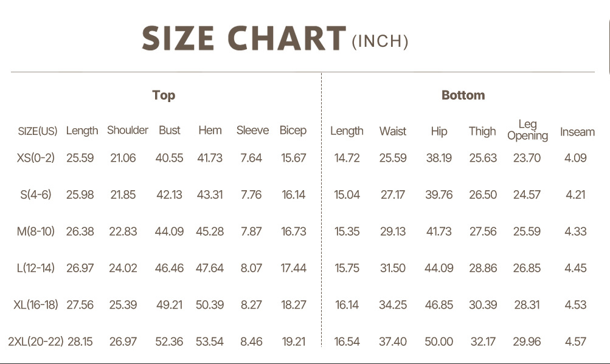The width and height of the screenshot is (610, 364).
Task: Click the SIZE(US) column header
Action: click(38, 131)
